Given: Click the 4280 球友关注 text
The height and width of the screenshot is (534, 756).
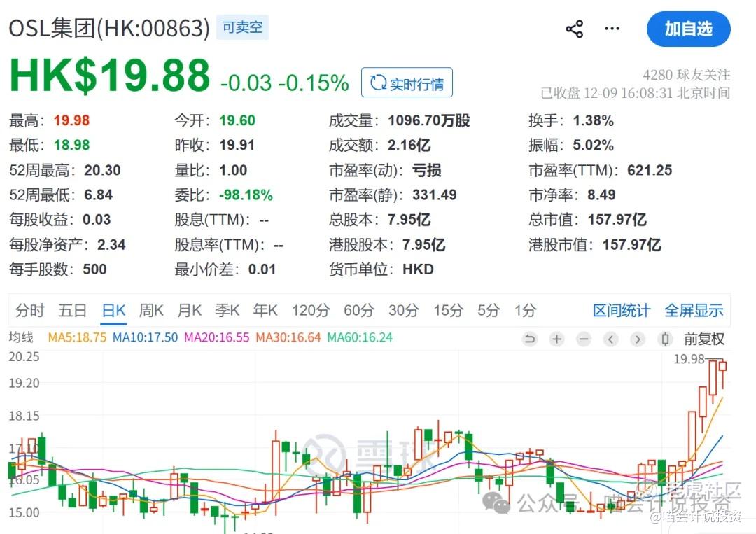Looking at the screenshot, I should 687,75.
